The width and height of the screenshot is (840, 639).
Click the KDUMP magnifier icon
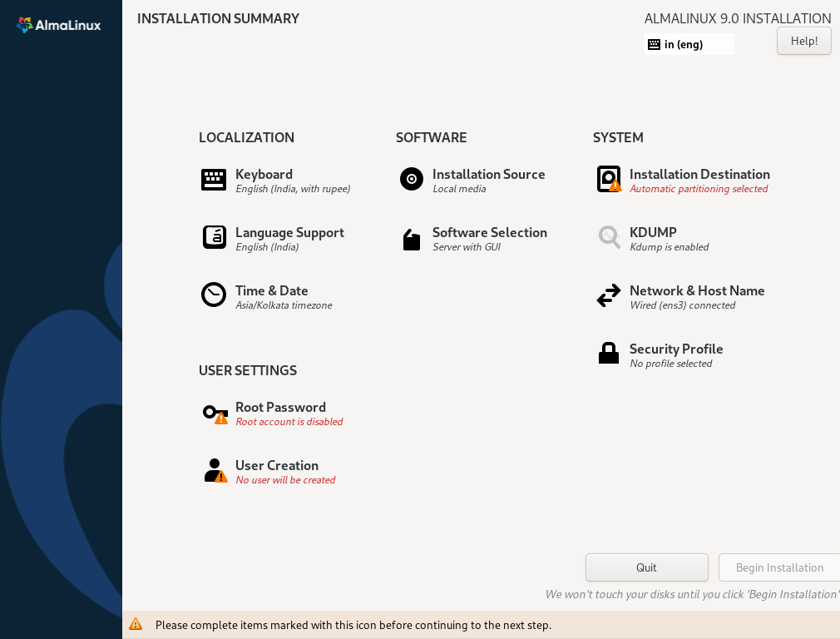pyautogui.click(x=609, y=237)
